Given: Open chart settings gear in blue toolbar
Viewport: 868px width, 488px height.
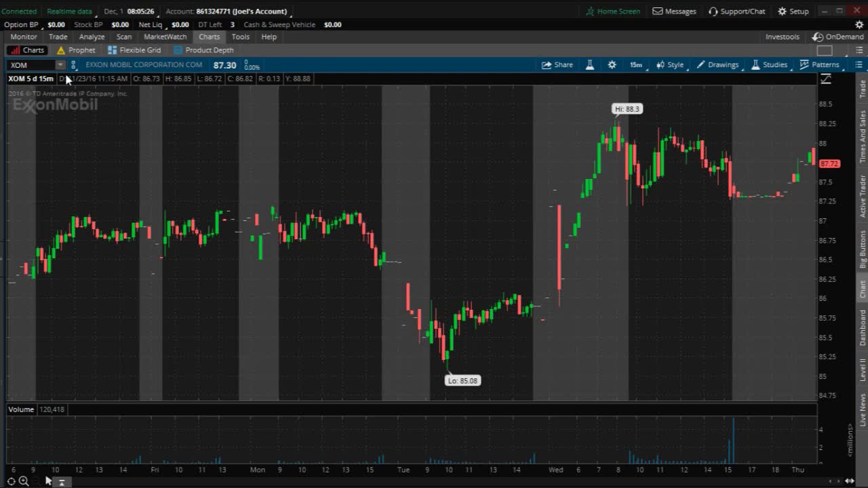Looking at the screenshot, I should tap(612, 65).
